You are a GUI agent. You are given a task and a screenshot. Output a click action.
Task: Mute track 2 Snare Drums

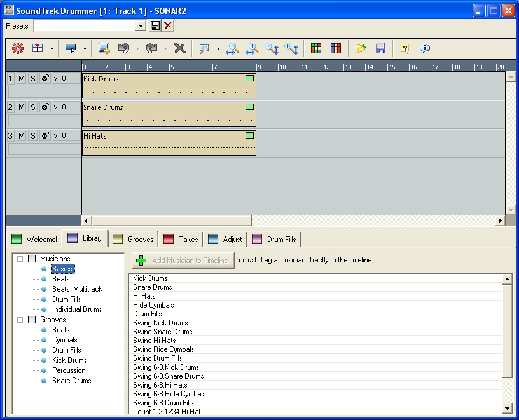coord(22,107)
